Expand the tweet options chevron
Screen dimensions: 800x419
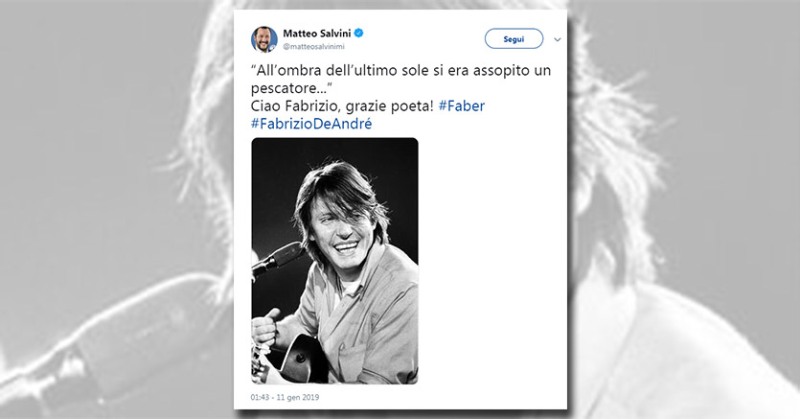557,39
